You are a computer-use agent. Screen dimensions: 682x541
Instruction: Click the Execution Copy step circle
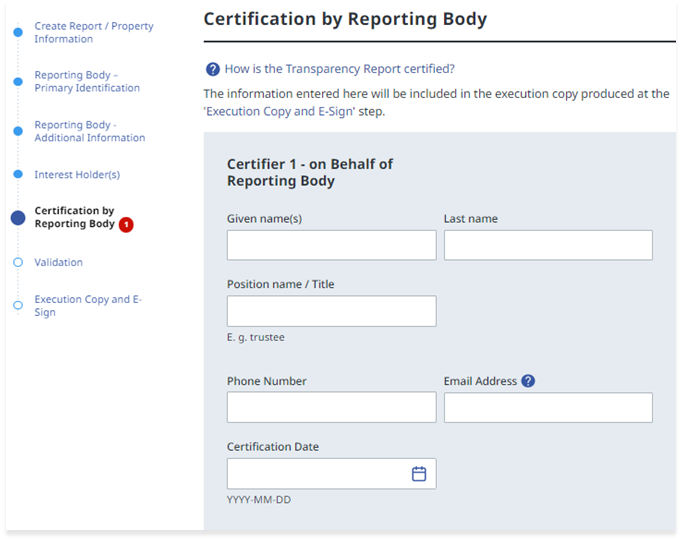18,305
